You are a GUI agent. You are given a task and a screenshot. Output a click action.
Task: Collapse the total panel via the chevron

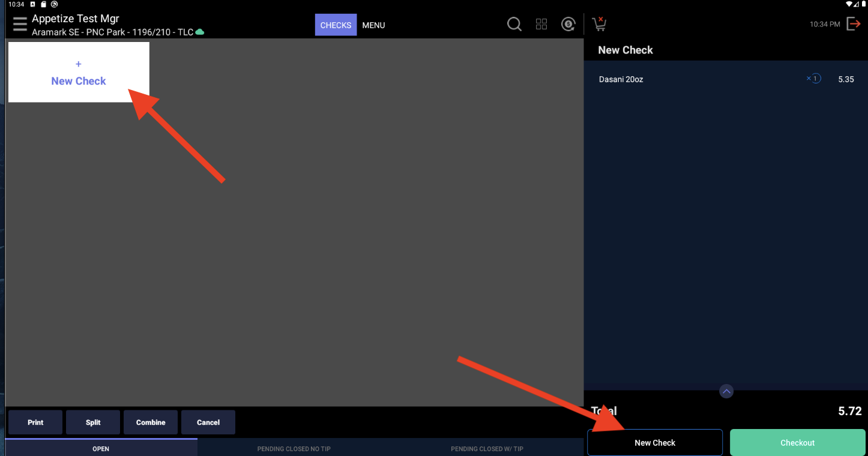(x=726, y=391)
